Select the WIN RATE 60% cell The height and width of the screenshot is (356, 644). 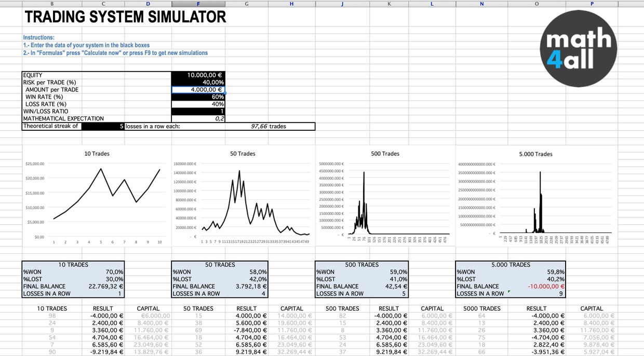(x=198, y=97)
